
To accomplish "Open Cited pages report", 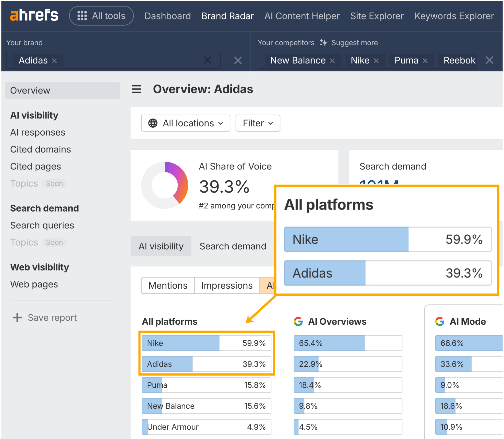I will tap(35, 167).
